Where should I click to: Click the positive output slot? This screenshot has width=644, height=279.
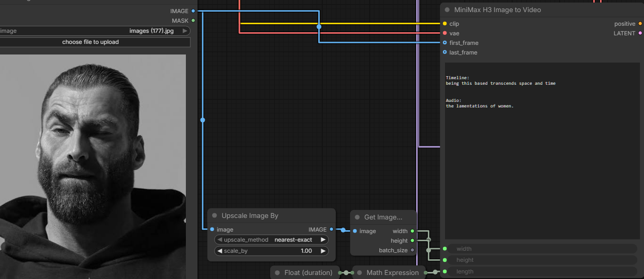click(640, 24)
